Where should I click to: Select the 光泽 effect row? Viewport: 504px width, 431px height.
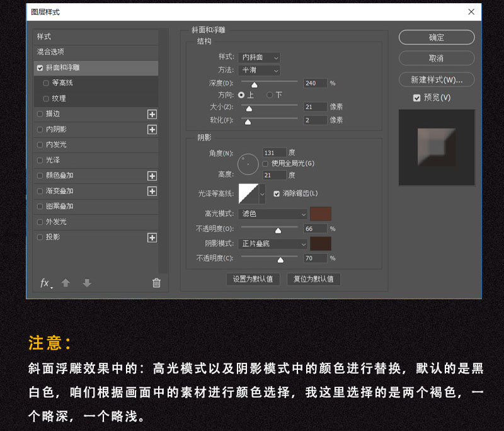[96, 160]
